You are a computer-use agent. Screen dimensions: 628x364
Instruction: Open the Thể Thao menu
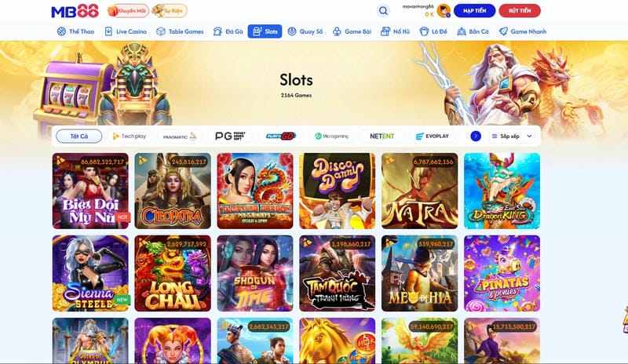tap(75, 31)
